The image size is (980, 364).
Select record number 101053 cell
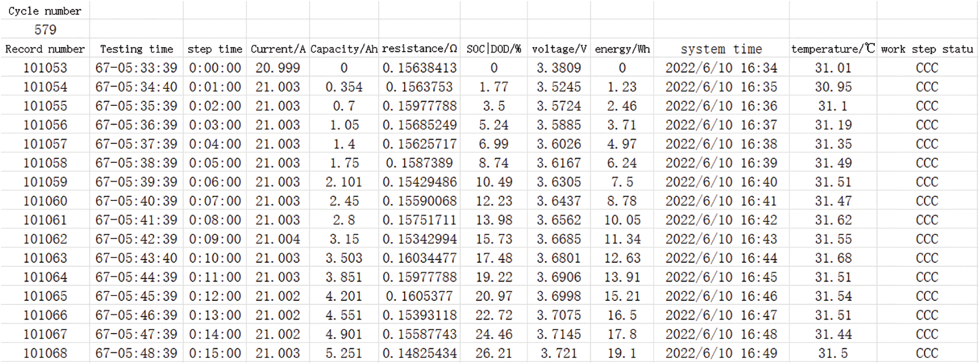click(45, 68)
